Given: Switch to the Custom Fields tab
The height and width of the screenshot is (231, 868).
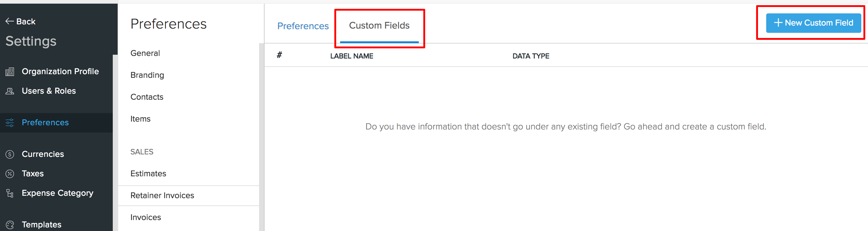Looking at the screenshot, I should point(379,26).
